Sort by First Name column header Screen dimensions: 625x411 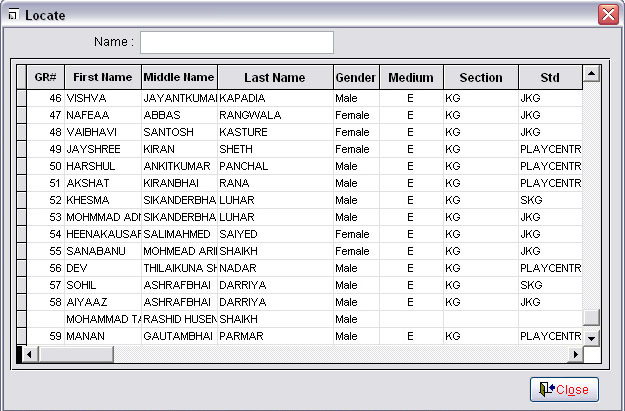click(x=102, y=78)
